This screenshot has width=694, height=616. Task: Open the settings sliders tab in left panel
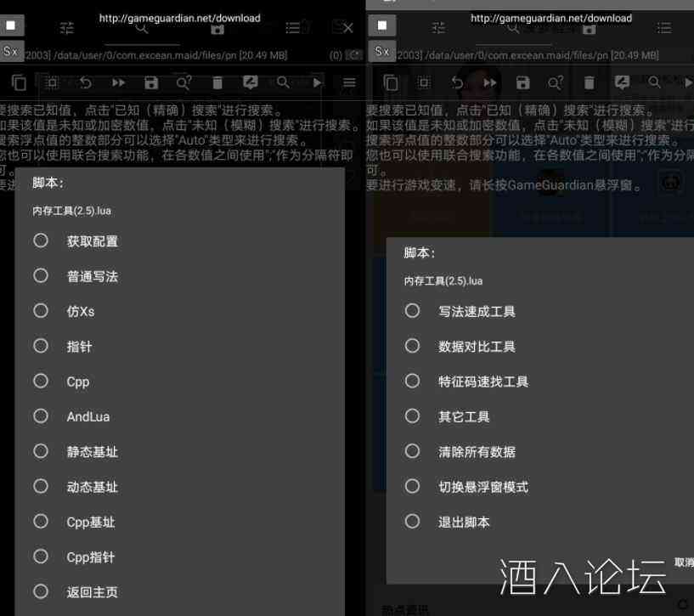[67, 28]
